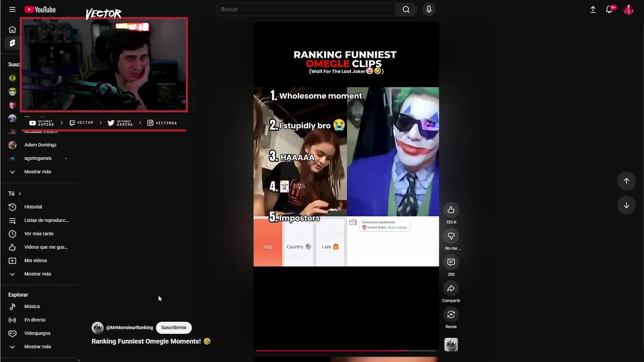The height and width of the screenshot is (362, 644).
Task: Click the search magnifier button
Action: (406, 9)
